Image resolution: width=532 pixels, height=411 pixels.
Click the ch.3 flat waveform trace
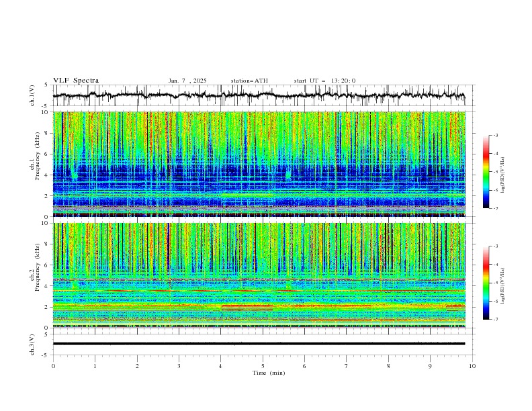click(259, 344)
